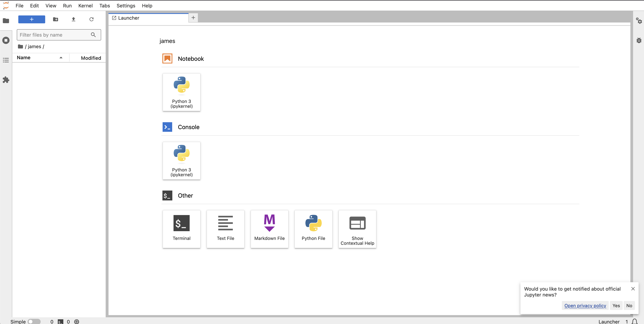Dismiss the Jupyter news notification
This screenshot has width=644, height=324.
633,289
